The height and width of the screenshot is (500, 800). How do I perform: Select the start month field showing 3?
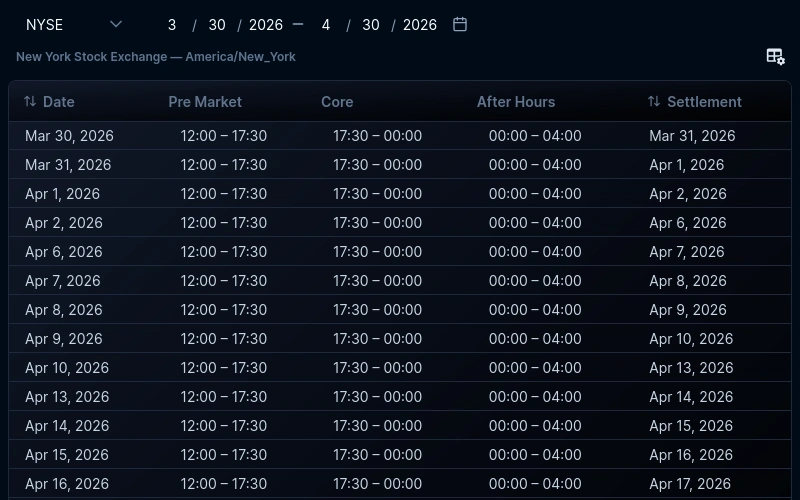coord(172,24)
